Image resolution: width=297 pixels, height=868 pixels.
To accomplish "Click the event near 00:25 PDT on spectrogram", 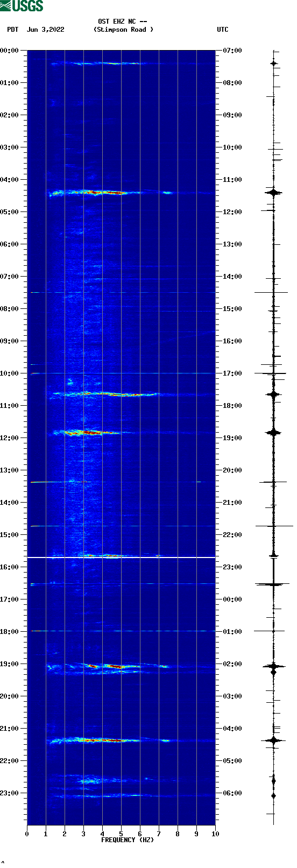I will (x=97, y=63).
